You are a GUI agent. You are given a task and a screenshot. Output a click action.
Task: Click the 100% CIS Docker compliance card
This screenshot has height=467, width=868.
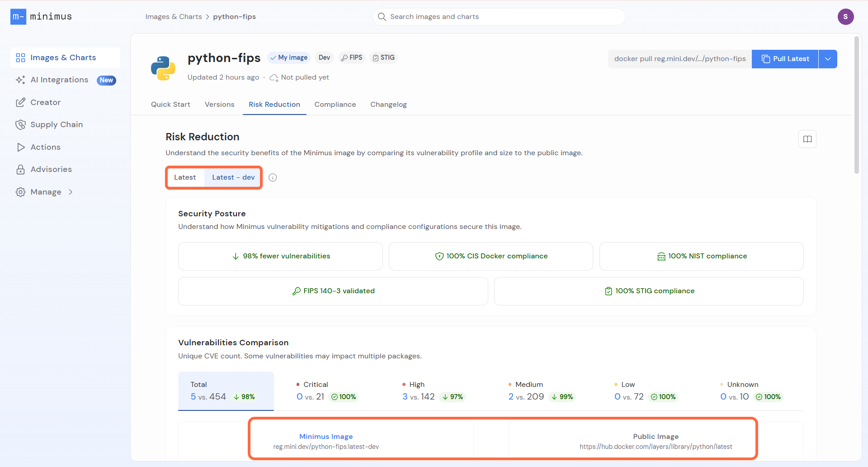491,257
